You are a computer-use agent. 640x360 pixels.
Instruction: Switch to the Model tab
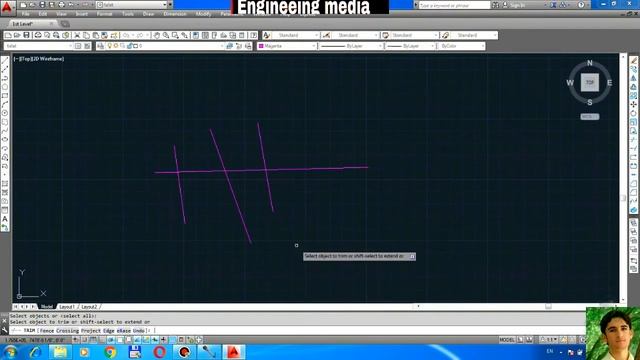click(47, 307)
